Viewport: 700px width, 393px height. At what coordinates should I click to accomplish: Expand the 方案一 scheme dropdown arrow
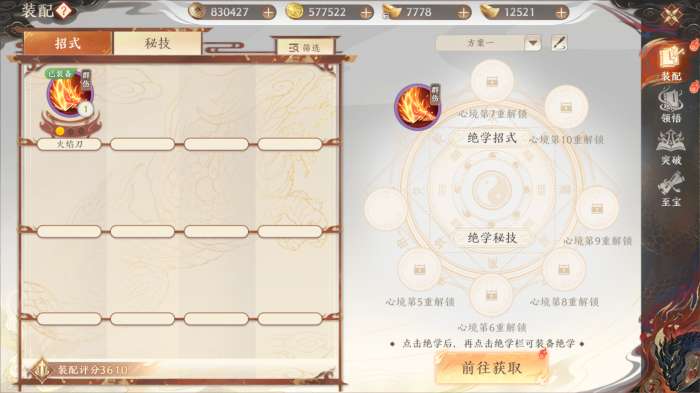pos(533,43)
